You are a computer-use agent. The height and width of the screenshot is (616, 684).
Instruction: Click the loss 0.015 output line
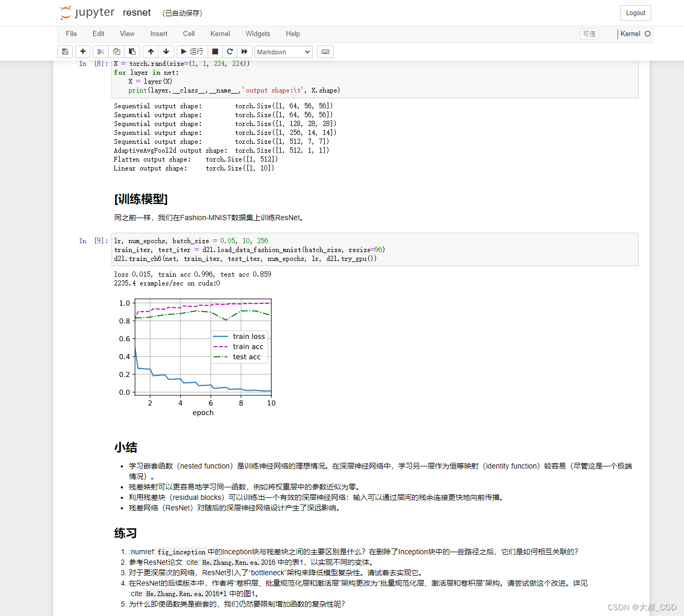pyautogui.click(x=192, y=275)
